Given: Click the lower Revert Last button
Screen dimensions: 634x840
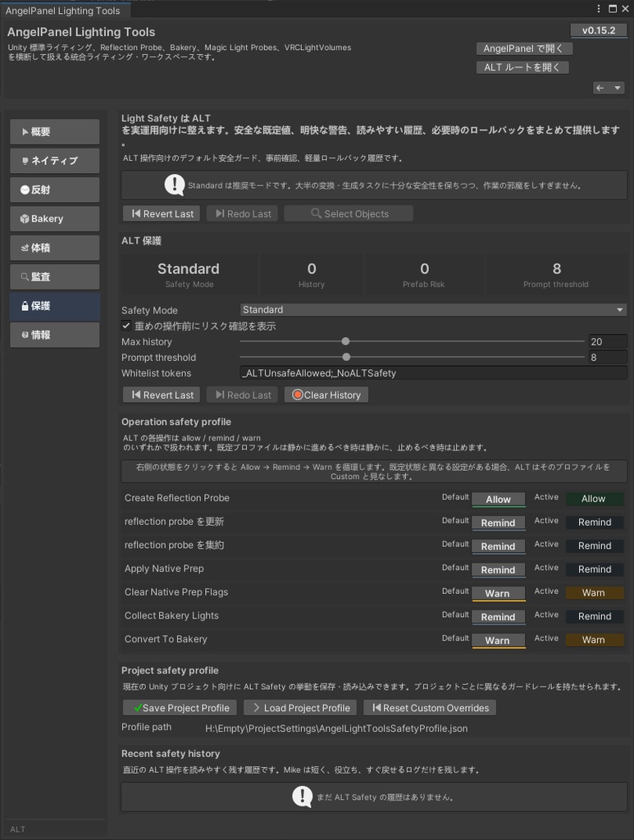Looking at the screenshot, I should (162, 395).
